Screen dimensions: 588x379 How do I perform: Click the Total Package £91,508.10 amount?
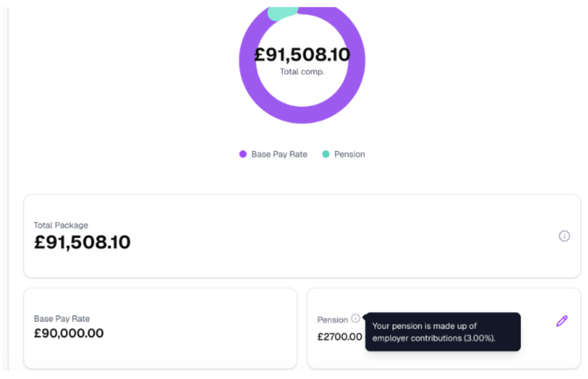[x=82, y=242]
